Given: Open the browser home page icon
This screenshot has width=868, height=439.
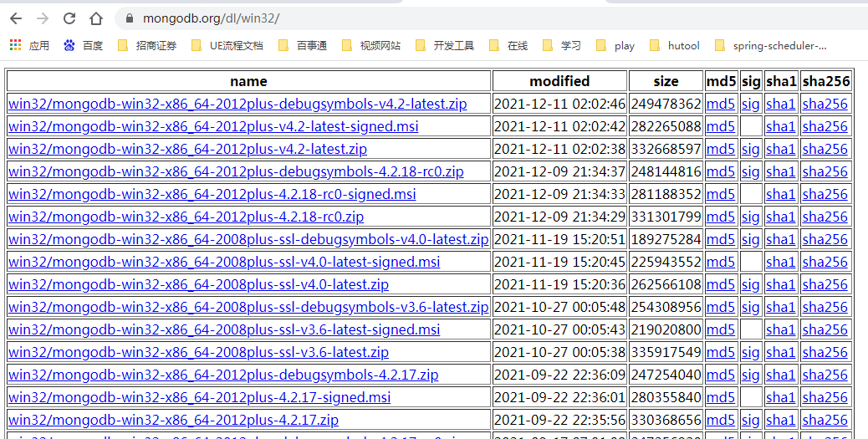Looking at the screenshot, I should point(96,18).
